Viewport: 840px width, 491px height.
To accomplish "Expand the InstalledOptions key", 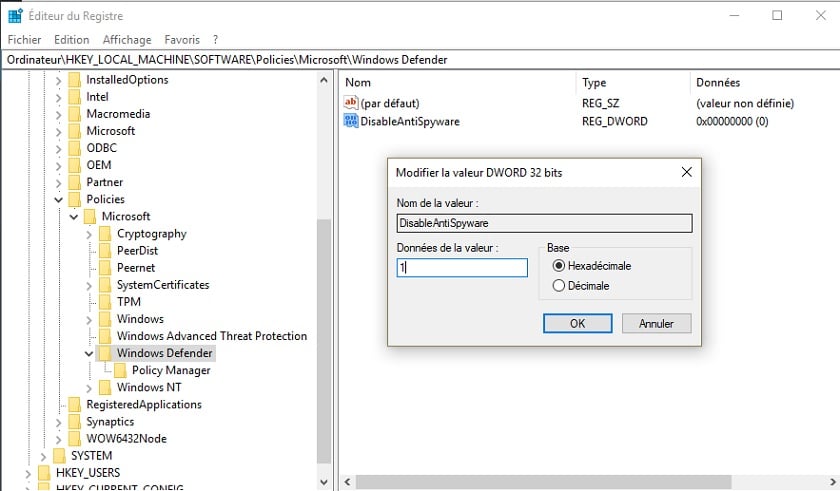I will (x=58, y=81).
